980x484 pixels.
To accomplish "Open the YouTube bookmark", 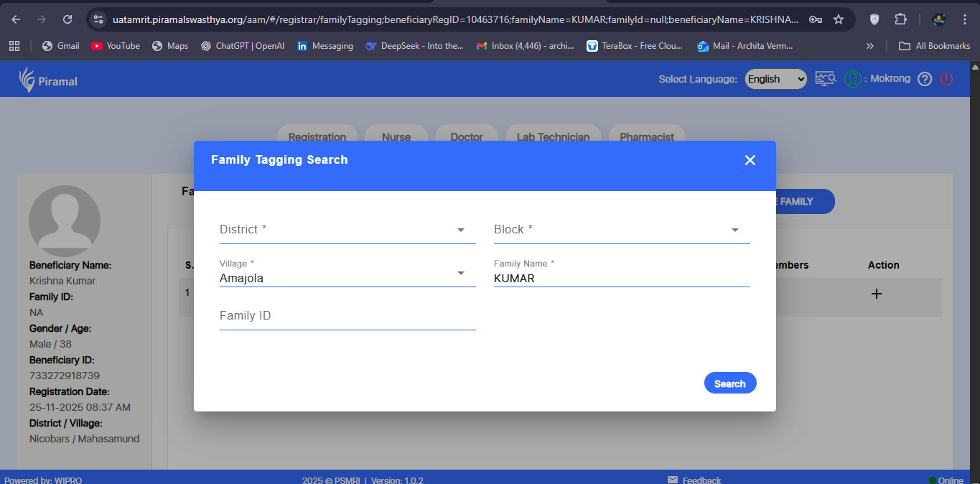I will [116, 46].
